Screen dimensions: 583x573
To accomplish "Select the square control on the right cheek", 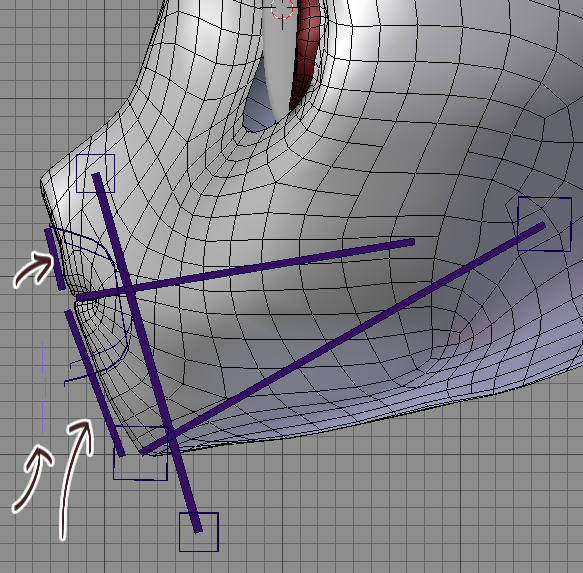I will tap(544, 224).
